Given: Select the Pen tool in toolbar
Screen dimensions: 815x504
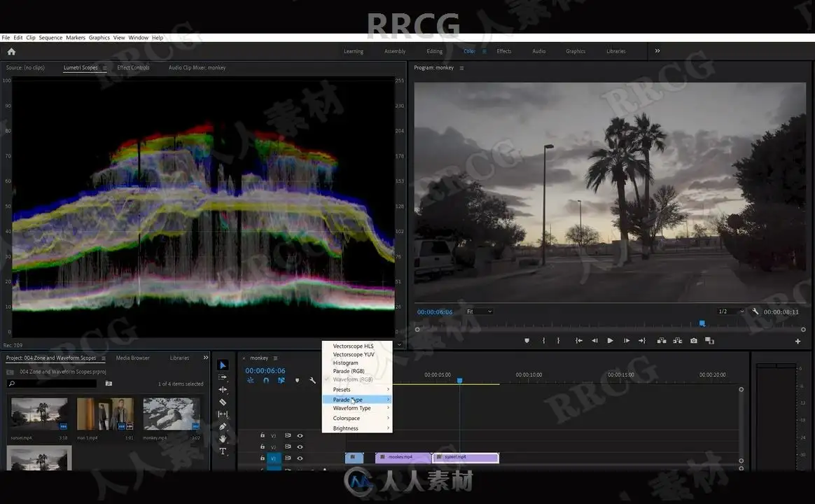Looking at the screenshot, I should point(223,426).
